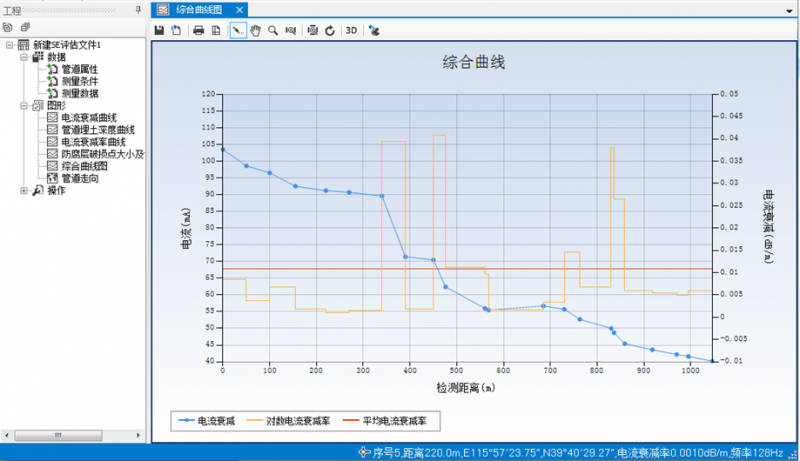The width and height of the screenshot is (800, 461).
Task: Click status bar text 序号5,距离220.0m
Action: coord(417,453)
